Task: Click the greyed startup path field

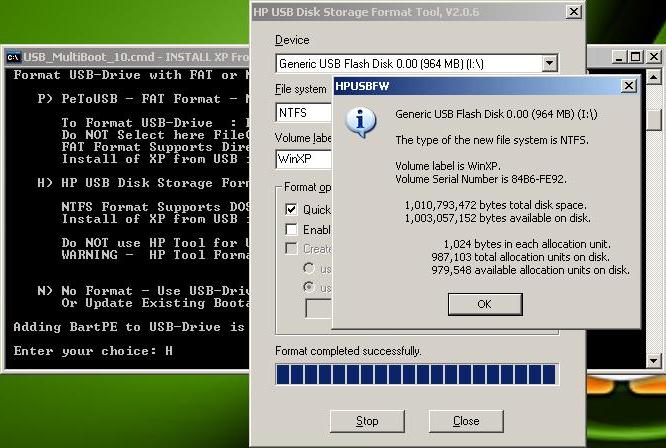Action: point(319,309)
